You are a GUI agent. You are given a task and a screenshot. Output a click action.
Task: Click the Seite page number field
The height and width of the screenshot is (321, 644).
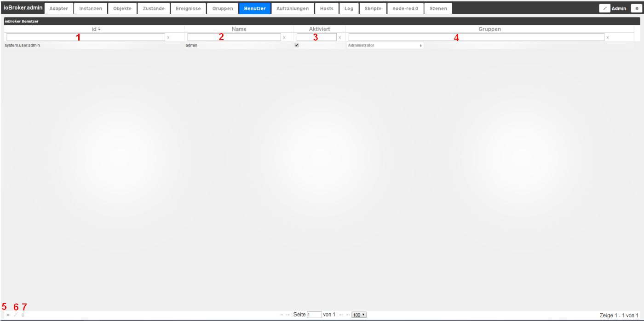(314, 315)
